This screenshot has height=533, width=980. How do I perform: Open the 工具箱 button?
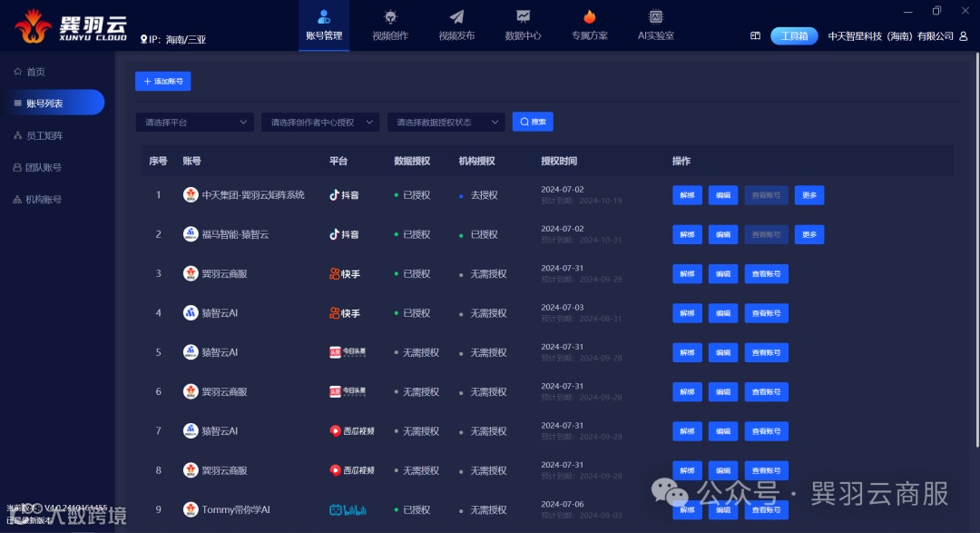[x=794, y=35]
